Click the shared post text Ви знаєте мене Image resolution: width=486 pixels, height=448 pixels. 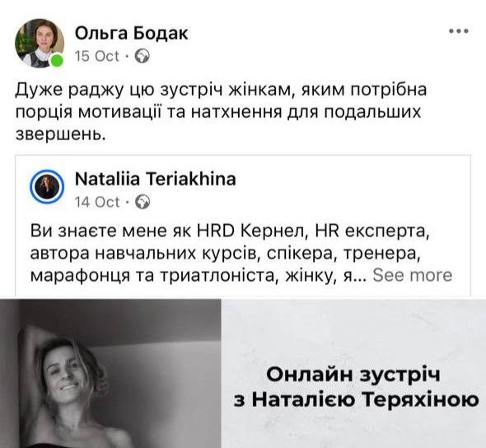click(x=230, y=253)
